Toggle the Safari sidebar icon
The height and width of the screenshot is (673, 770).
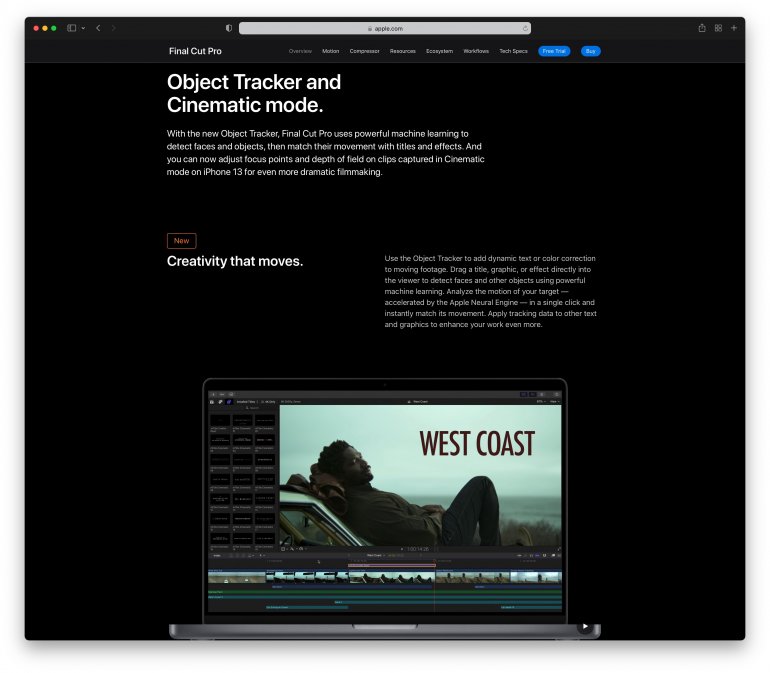[71, 28]
